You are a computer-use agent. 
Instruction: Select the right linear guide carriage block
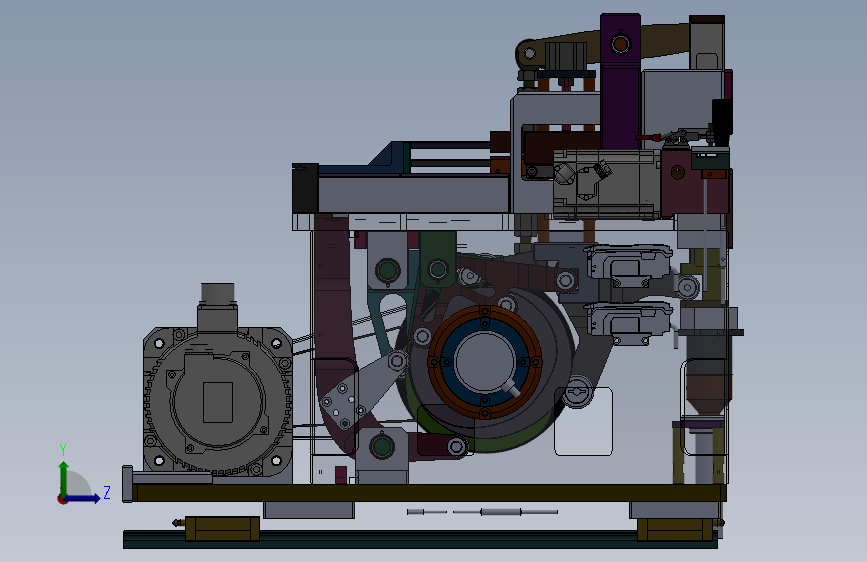(675, 529)
